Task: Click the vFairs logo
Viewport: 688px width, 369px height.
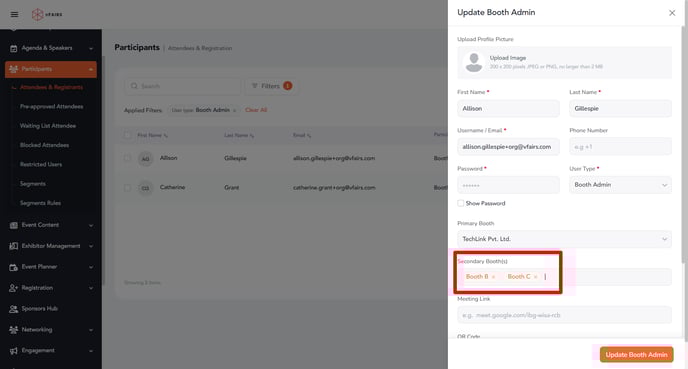Action: tap(47, 14)
